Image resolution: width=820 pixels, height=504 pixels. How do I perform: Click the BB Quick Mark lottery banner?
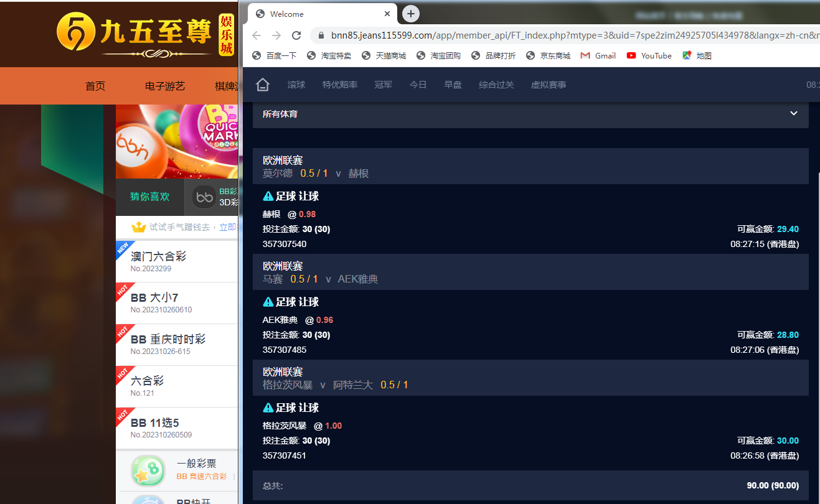[177, 142]
